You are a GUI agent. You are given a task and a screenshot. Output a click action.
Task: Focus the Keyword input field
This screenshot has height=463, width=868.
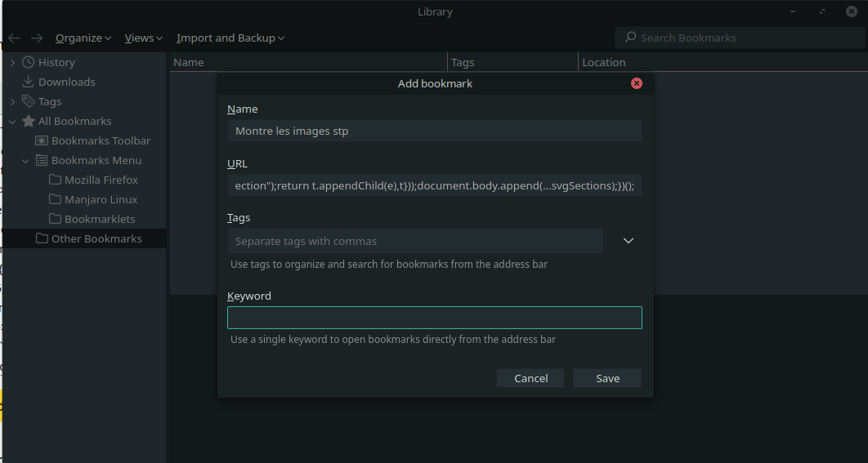(x=434, y=318)
